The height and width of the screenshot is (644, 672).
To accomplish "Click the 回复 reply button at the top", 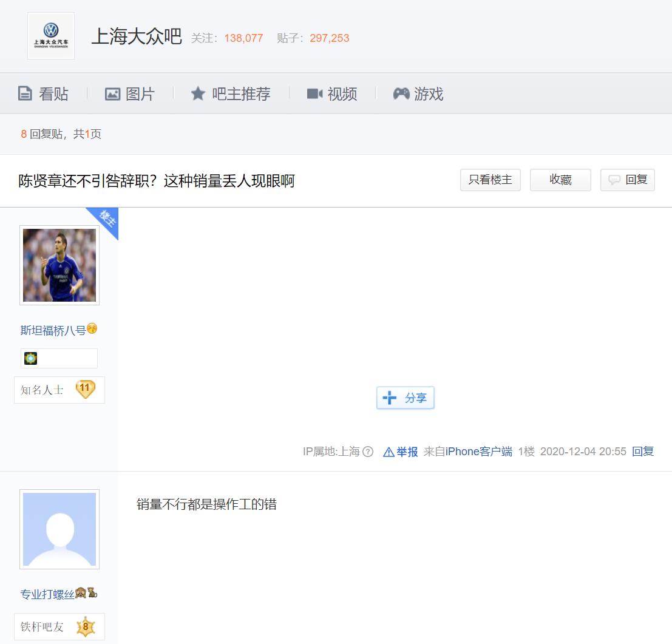I will coord(627,180).
